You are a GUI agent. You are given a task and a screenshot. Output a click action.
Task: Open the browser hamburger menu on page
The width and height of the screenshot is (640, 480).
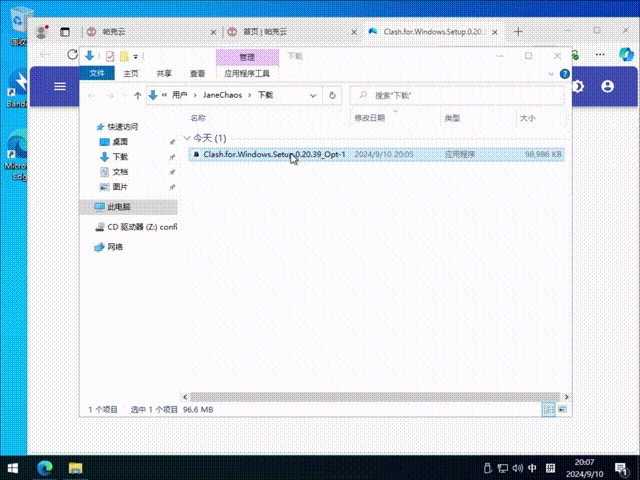(x=60, y=87)
